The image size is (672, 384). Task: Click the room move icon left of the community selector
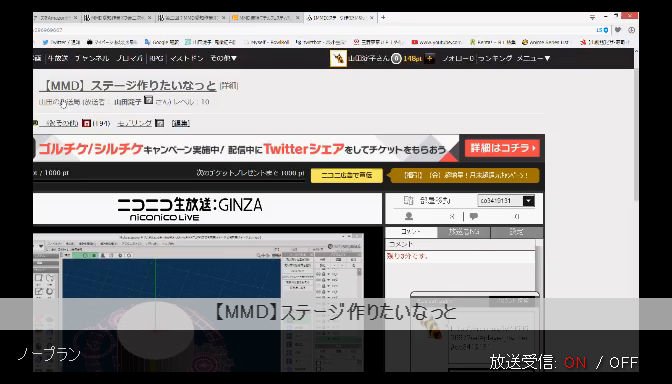point(408,201)
